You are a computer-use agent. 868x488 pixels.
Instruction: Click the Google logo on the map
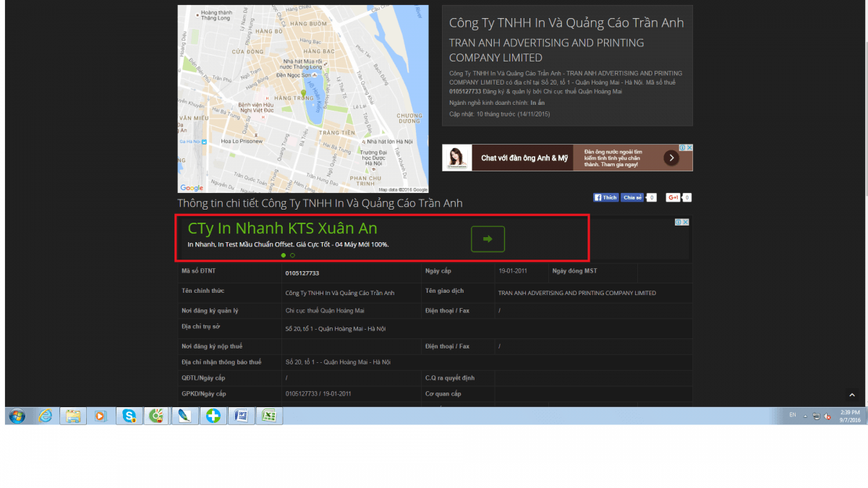click(x=192, y=188)
